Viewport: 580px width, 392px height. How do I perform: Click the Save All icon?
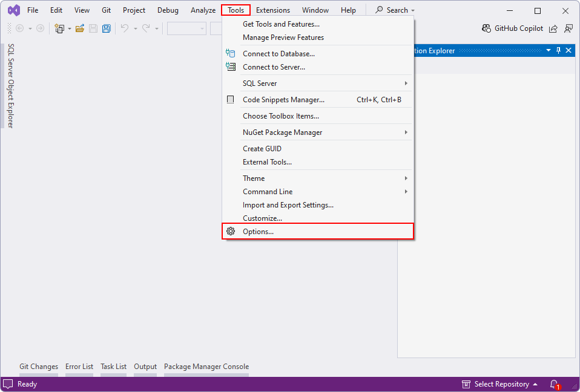click(107, 28)
